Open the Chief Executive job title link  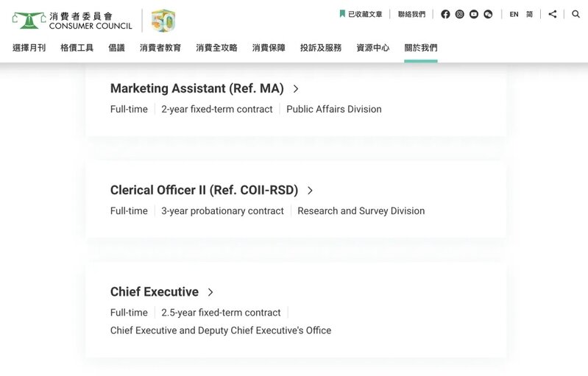(x=155, y=292)
